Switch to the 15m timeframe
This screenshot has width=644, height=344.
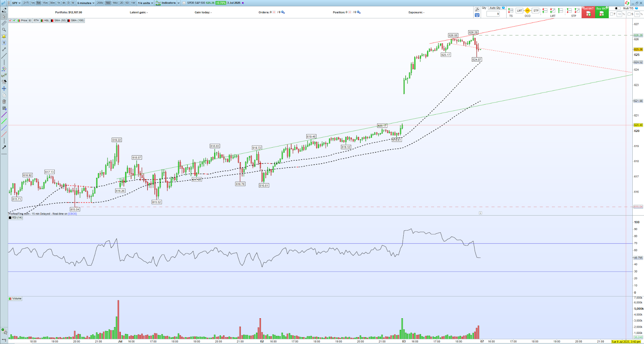(x=45, y=3)
